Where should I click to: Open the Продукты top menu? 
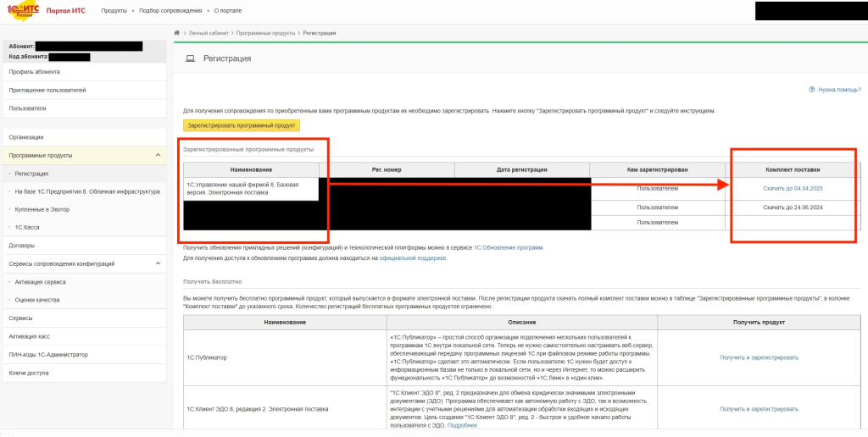coord(114,10)
